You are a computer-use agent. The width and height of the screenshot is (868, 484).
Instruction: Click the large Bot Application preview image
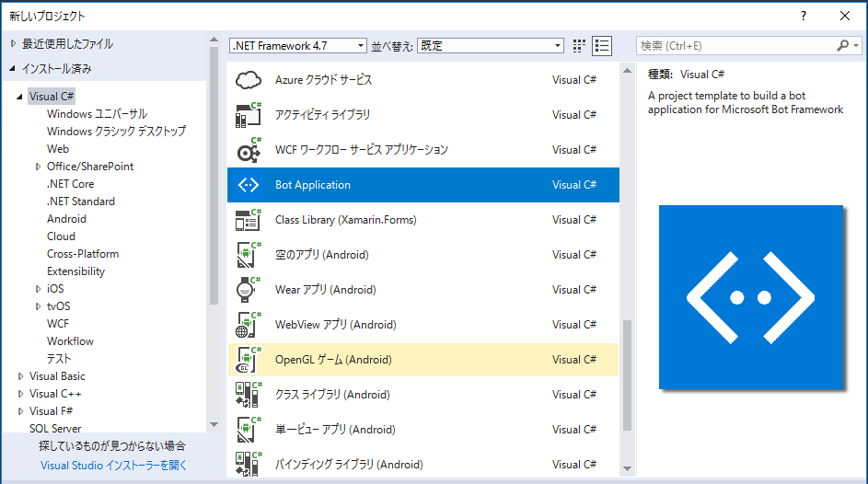(751, 297)
